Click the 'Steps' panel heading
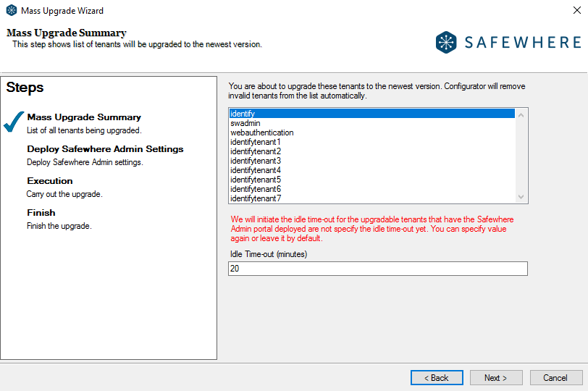Screen dimensions: 588x391 tap(25, 87)
